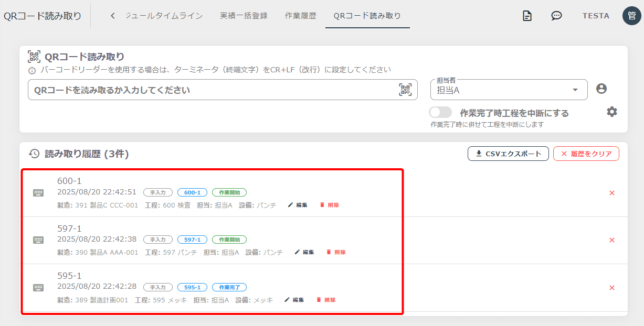
Task: Switch to 作業履歴 tab
Action: click(x=300, y=16)
